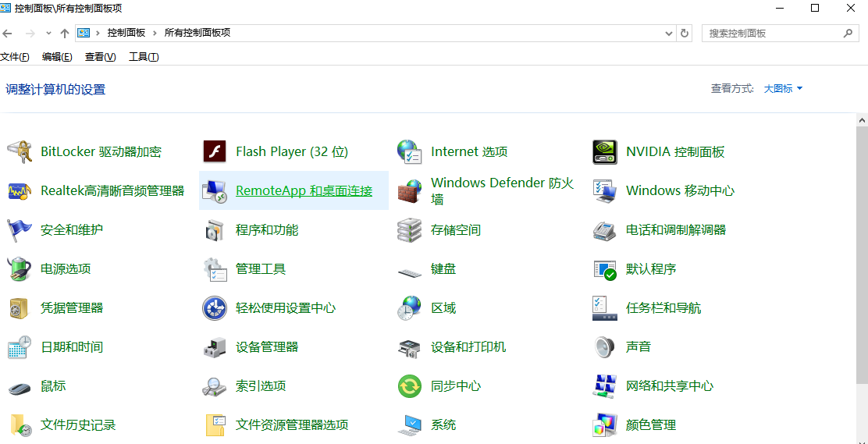Click the back navigation arrow
Screen dimensions: 868x444
(x=8, y=34)
